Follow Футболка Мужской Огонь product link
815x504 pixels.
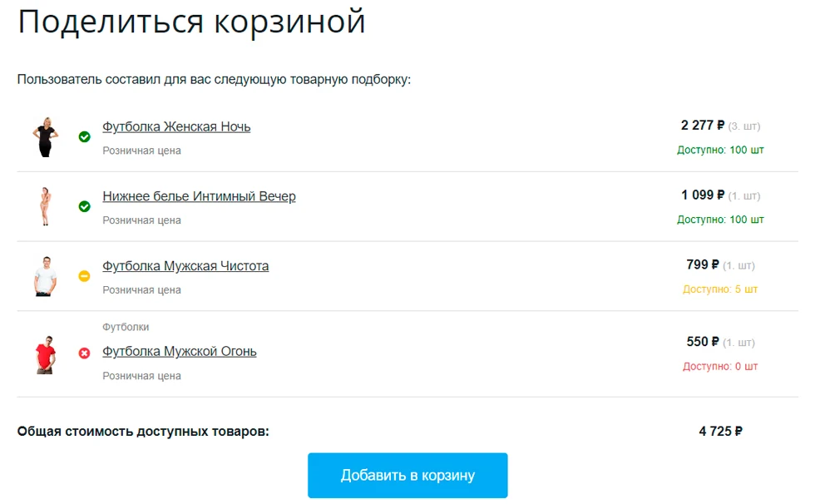pos(180,351)
